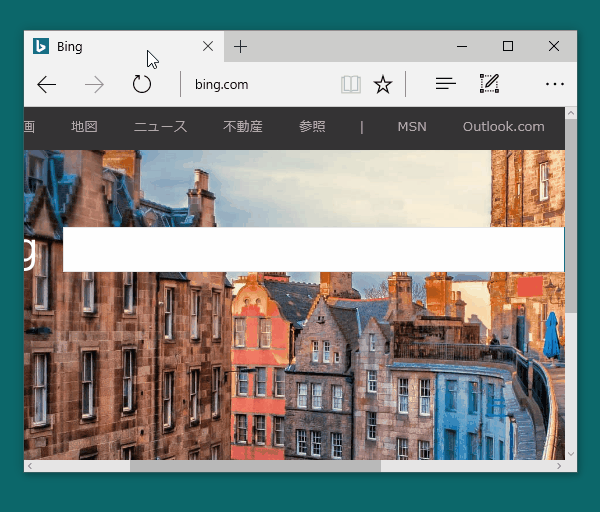The width and height of the screenshot is (600, 512).
Task: Click the horizontal scrollbar thumb
Action: pyautogui.click(x=256, y=466)
